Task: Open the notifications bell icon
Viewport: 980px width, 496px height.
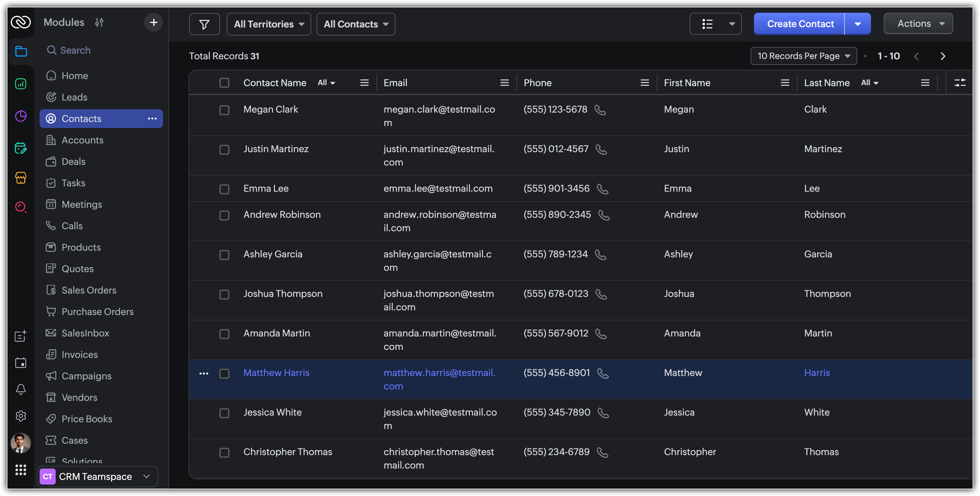Action: [x=20, y=389]
